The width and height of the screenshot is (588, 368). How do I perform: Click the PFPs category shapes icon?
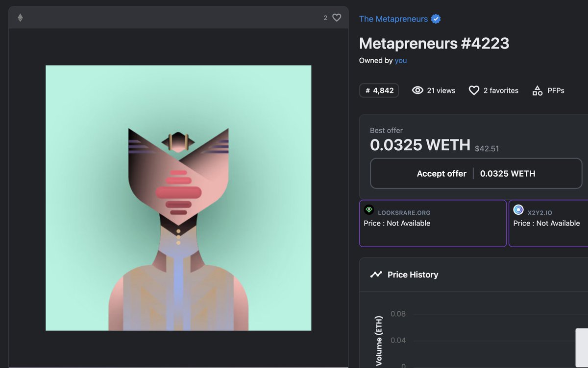[538, 91]
